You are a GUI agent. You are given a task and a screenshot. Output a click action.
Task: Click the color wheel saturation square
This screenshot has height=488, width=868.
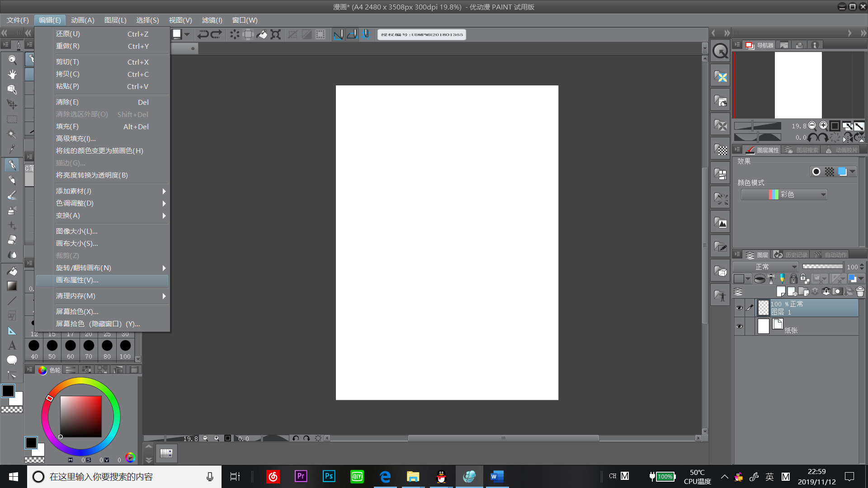pyautogui.click(x=81, y=416)
